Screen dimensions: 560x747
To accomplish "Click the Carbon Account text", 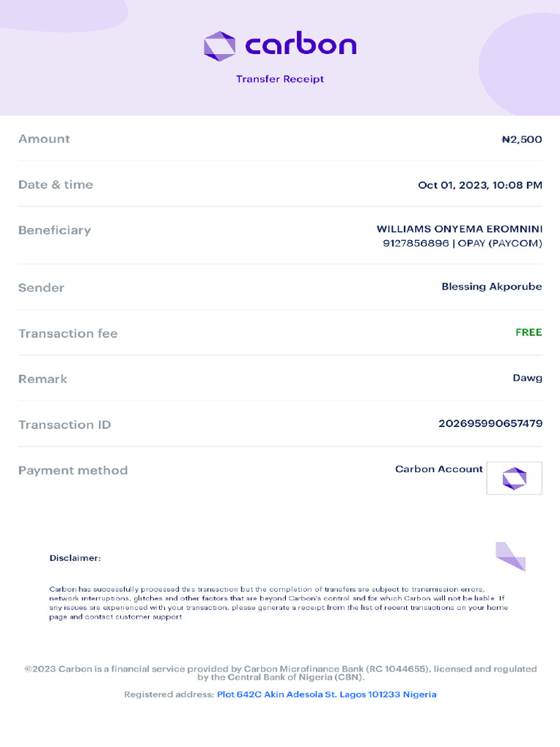I will pyautogui.click(x=439, y=469).
